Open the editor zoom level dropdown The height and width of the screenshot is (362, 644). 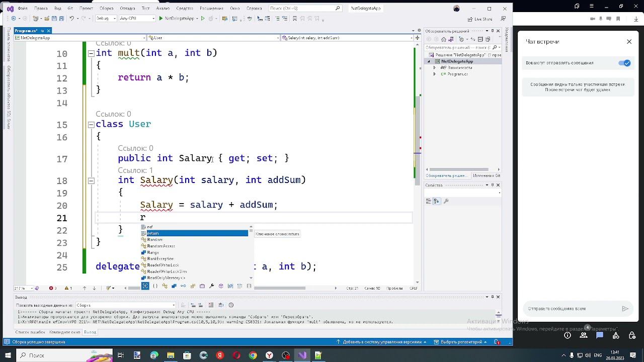(x=23, y=288)
